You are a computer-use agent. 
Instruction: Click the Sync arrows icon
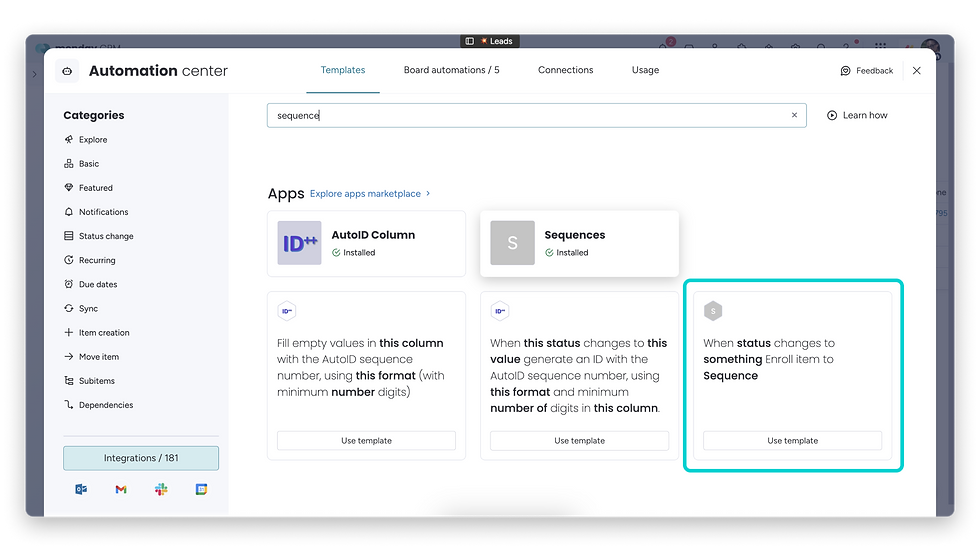(x=69, y=308)
